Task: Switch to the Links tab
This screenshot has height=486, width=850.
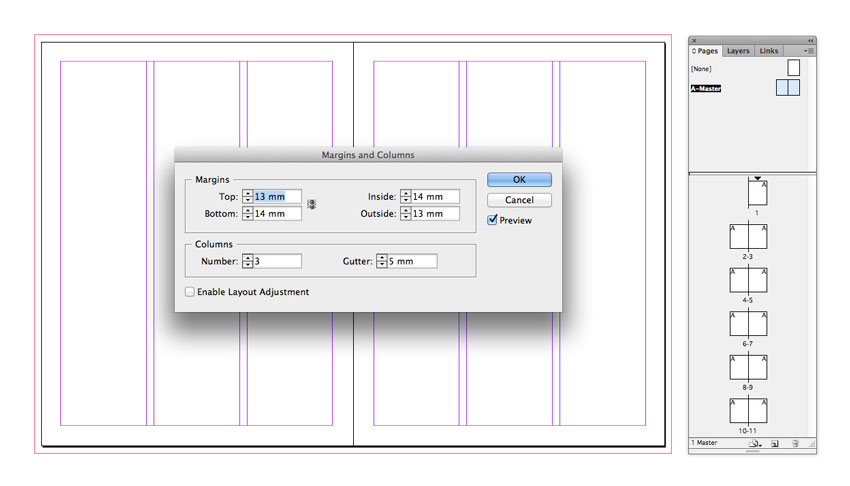Action: tap(768, 50)
